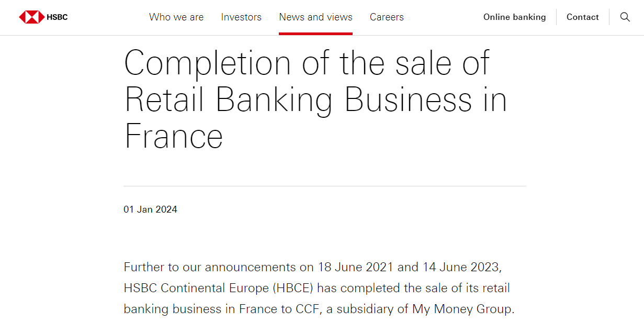The width and height of the screenshot is (644, 333).
Task: Click the horizontal divider below the headline
Action: pyautogui.click(x=324, y=186)
